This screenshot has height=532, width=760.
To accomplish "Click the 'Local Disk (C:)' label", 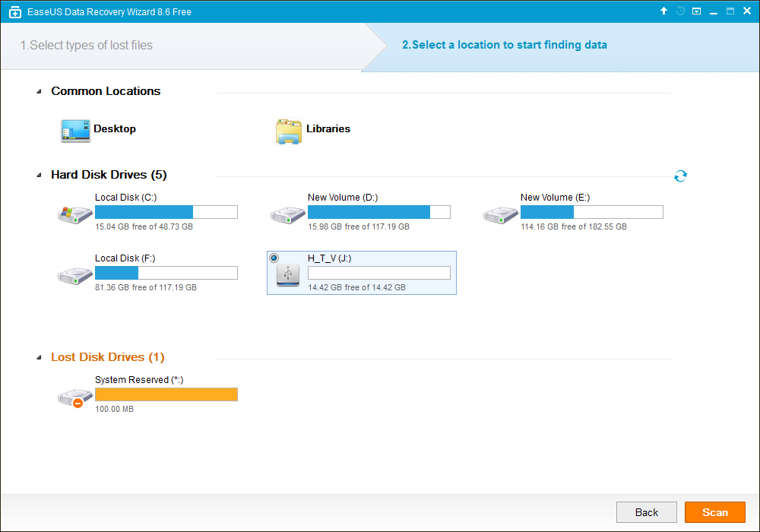I will pos(126,197).
